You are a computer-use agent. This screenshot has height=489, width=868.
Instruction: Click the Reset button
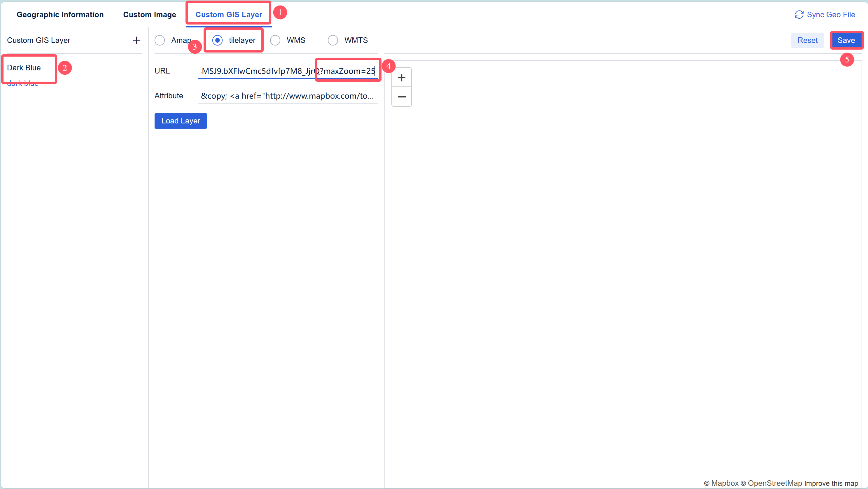click(807, 40)
